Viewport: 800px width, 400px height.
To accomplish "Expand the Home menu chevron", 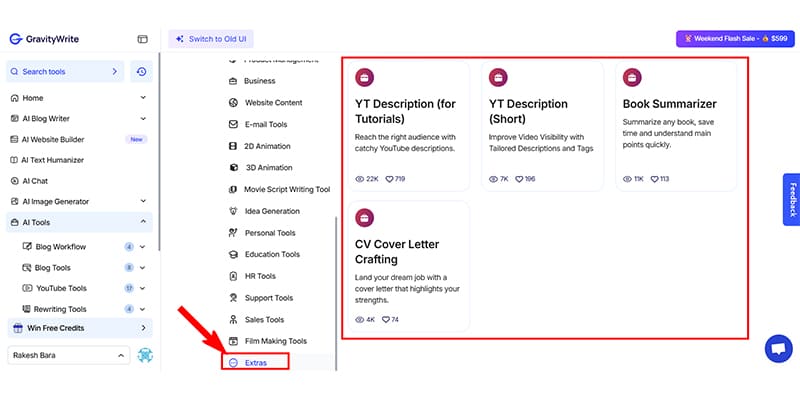I will point(143,97).
